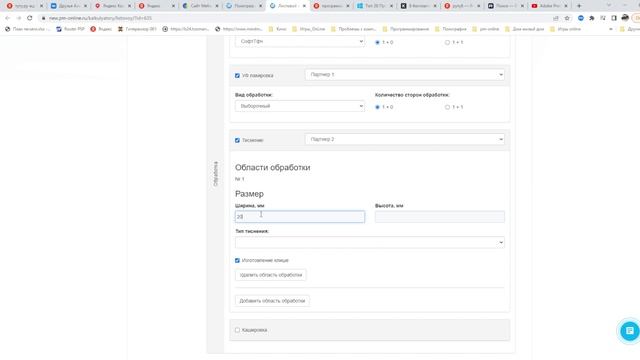This screenshot has width=640, height=360.
Task: Expand the bookmarks bar overflow chevron
Action: point(611,29)
